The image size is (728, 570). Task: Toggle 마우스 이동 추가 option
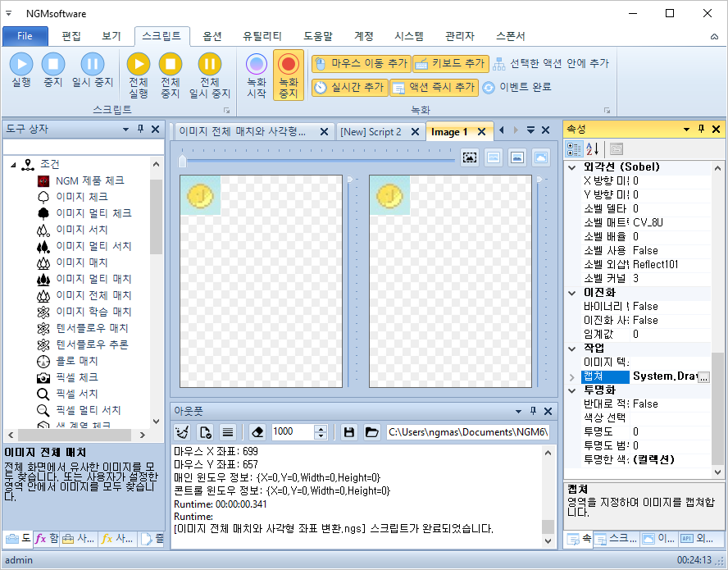[362, 64]
